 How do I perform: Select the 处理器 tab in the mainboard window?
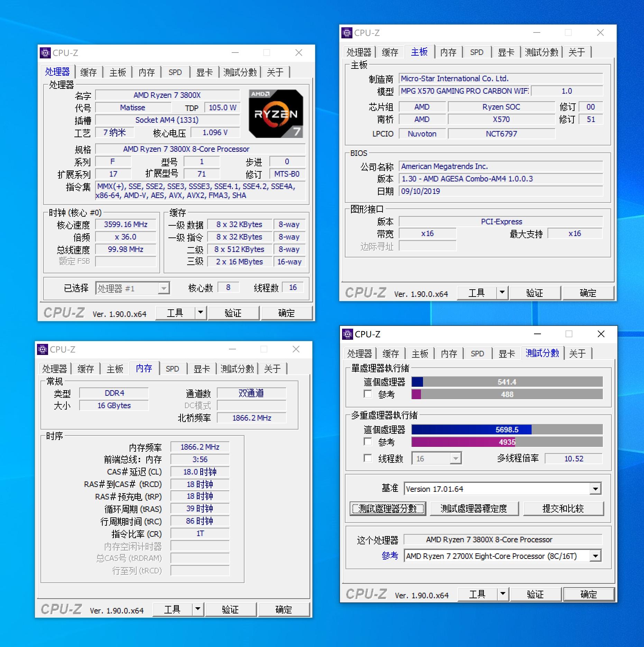point(359,52)
